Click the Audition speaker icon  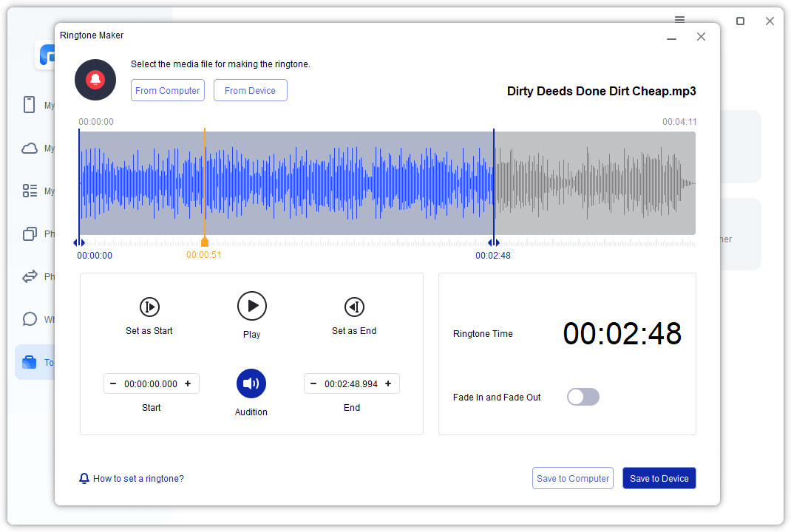tap(251, 383)
